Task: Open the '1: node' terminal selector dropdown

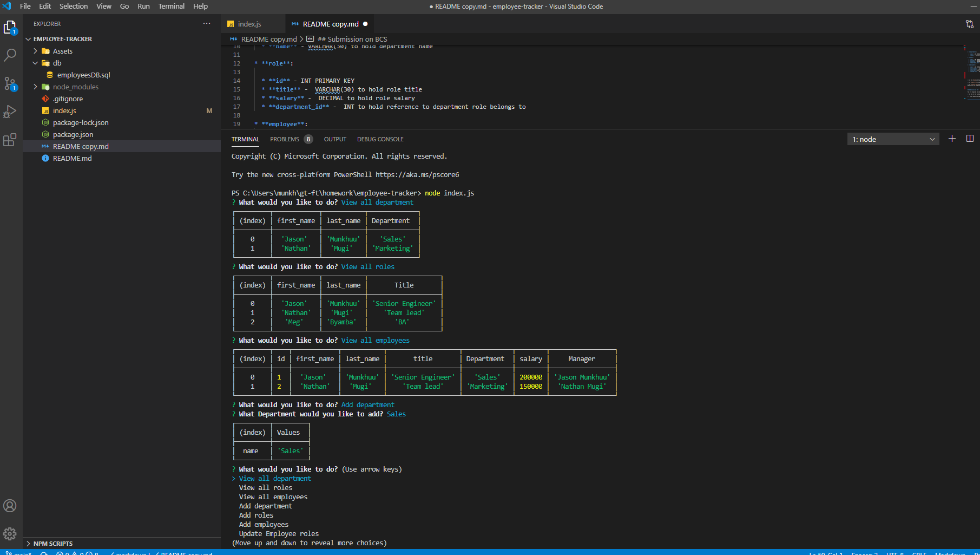Action: pos(893,139)
